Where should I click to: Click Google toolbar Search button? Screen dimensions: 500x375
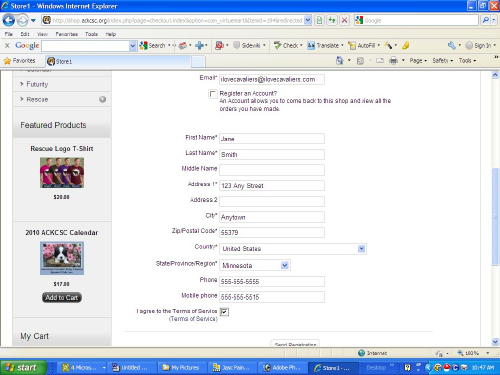(x=153, y=45)
